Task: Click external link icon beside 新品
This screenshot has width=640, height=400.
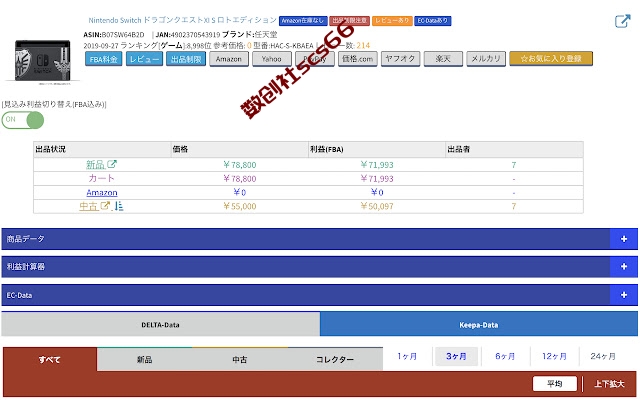Action: [112, 164]
